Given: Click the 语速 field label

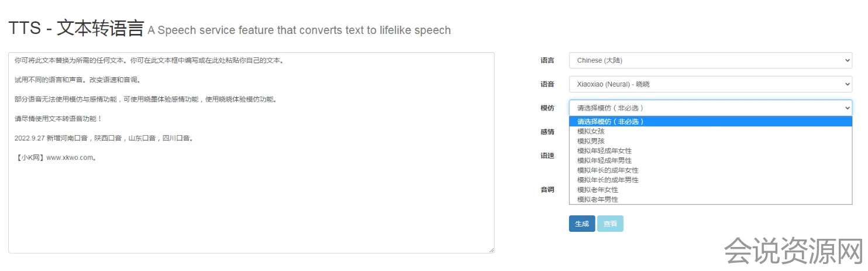Looking at the screenshot, I should coord(547,156).
